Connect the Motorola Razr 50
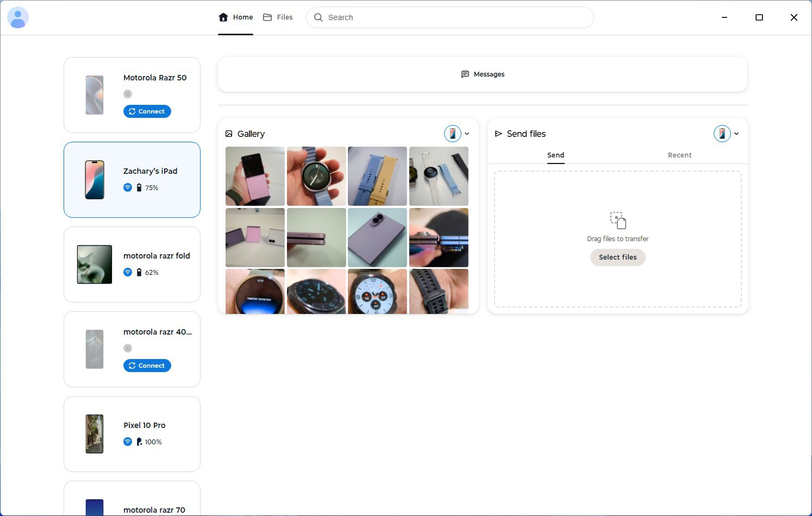Viewport: 812px width, 516px height. point(147,111)
